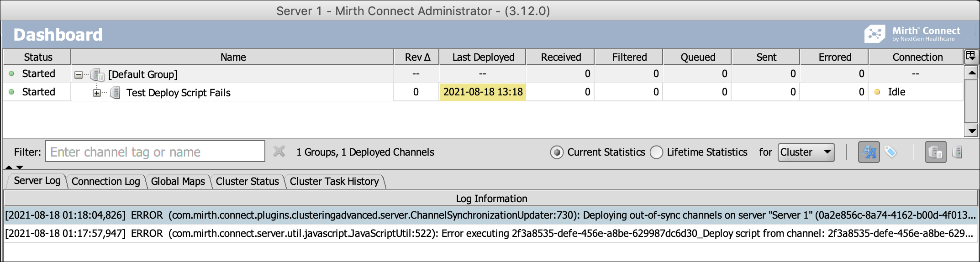Screen dimensions: 980x262
Task: Click the channel table scroll down arrow
Action: [x=971, y=131]
